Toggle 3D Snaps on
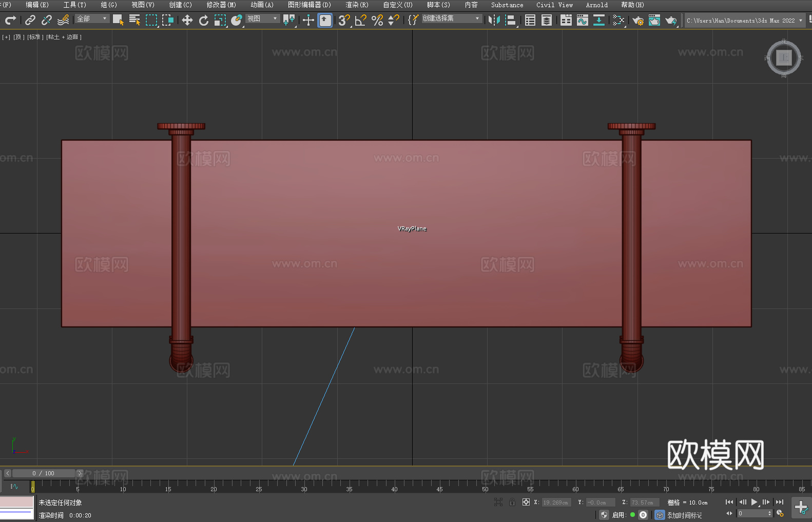This screenshot has width=812, height=522. pyautogui.click(x=344, y=20)
